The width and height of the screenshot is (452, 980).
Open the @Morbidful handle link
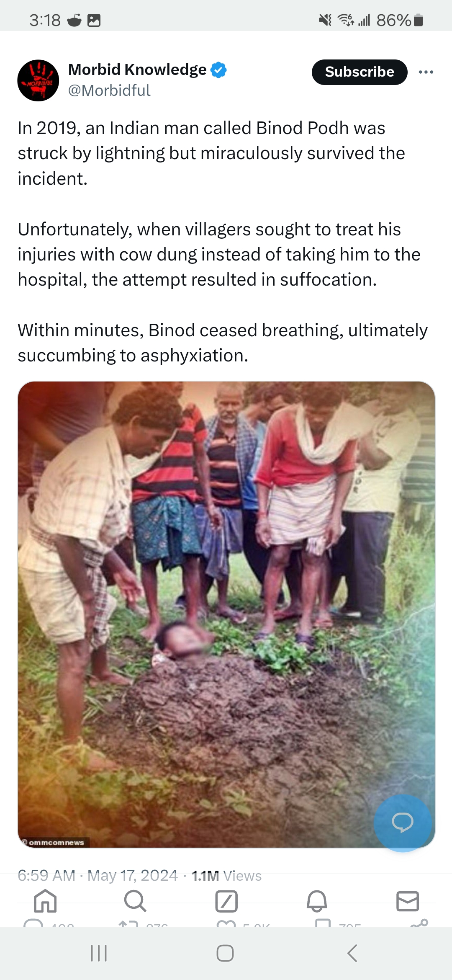[x=109, y=90]
